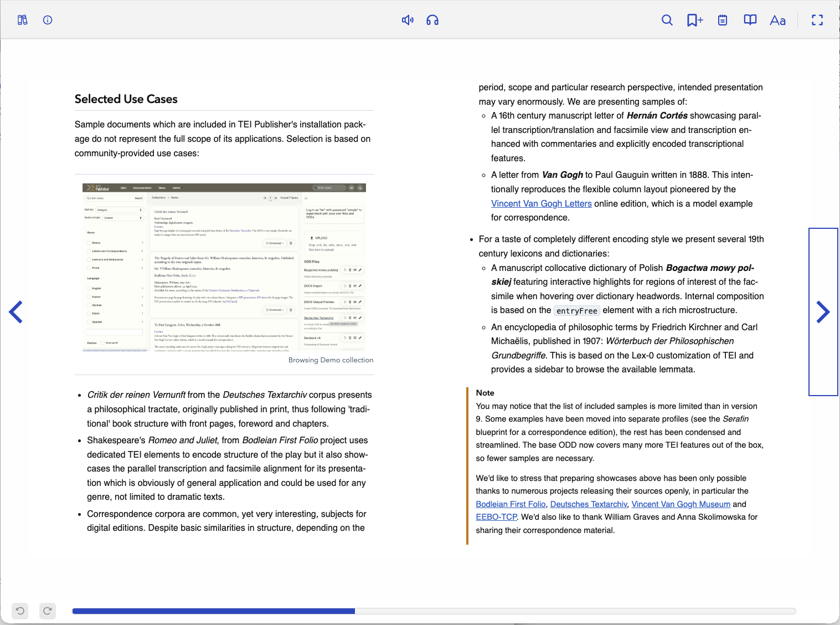The width and height of the screenshot is (840, 625).
Task: Open Vincent Van Gogh Museum link
Action: click(681, 504)
